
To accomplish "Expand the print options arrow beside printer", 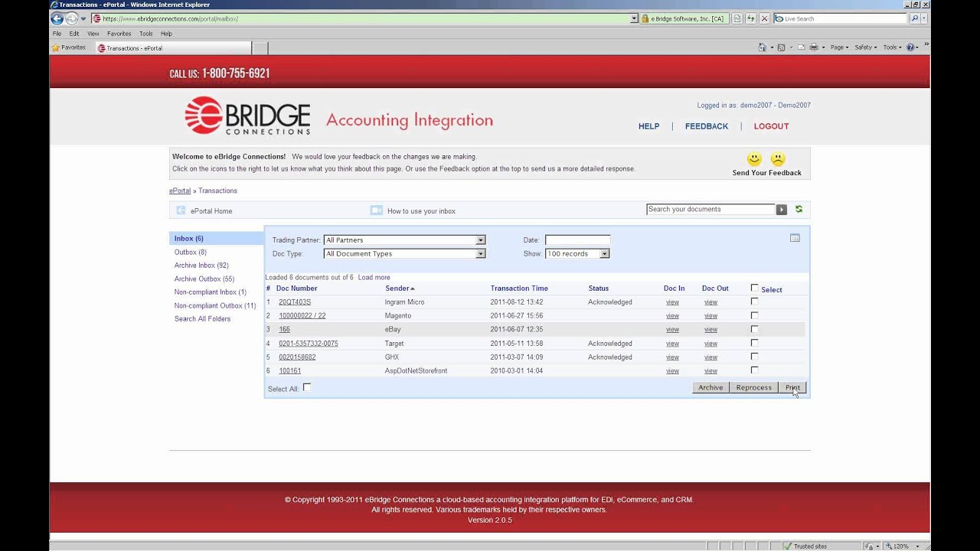I will pyautogui.click(x=823, y=47).
